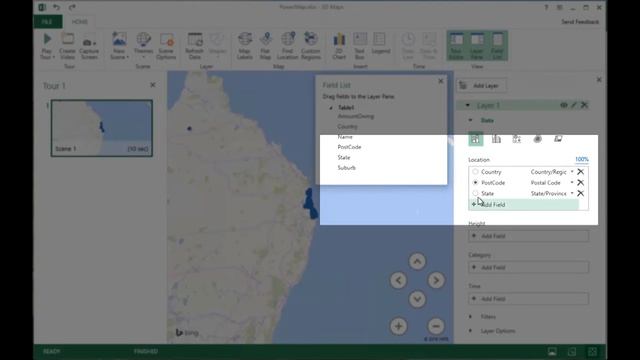Screen dimensions: 640x360
Task: Select the stacked column chart type
Action: coord(475,139)
